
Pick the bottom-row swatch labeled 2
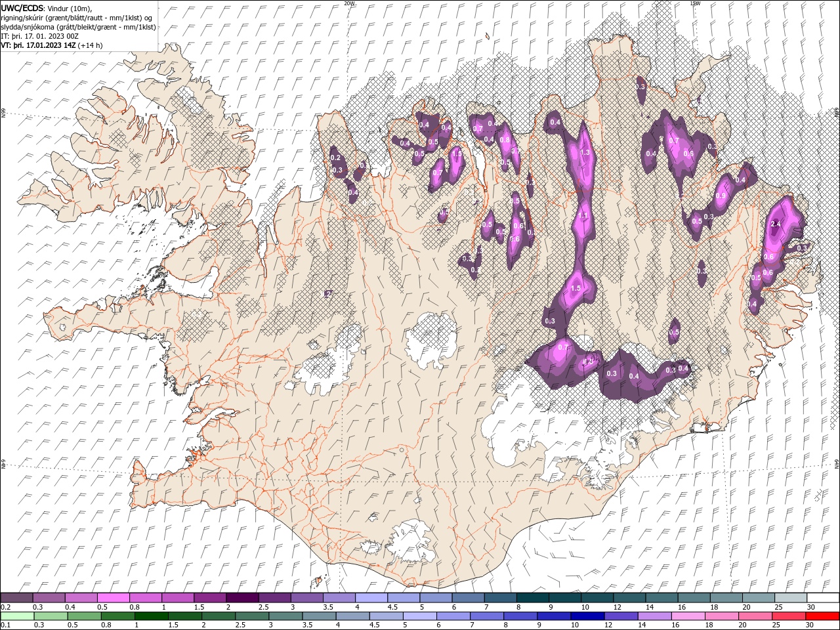coord(218,616)
